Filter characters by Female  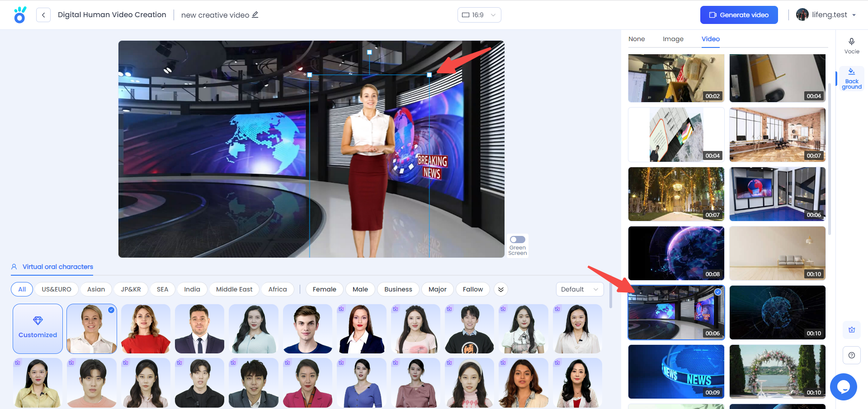[325, 289]
